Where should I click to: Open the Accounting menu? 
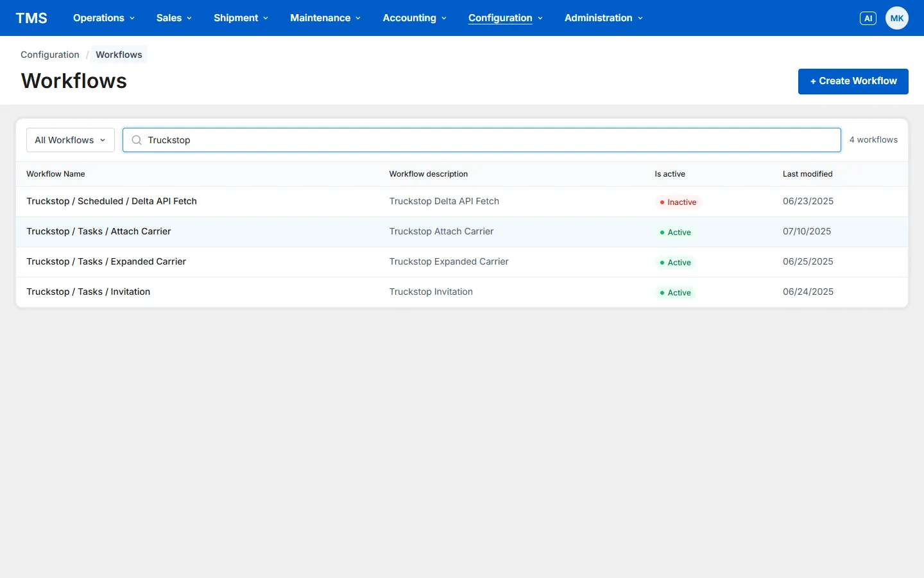415,18
